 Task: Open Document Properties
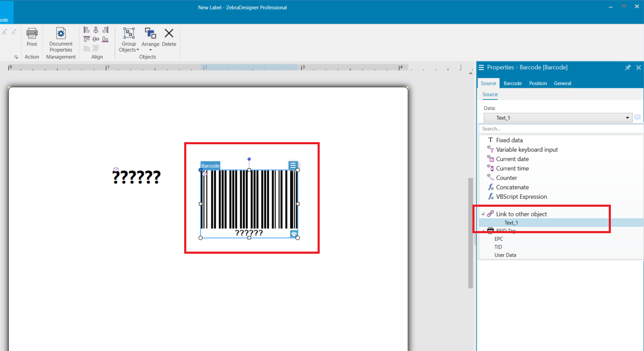tap(61, 40)
